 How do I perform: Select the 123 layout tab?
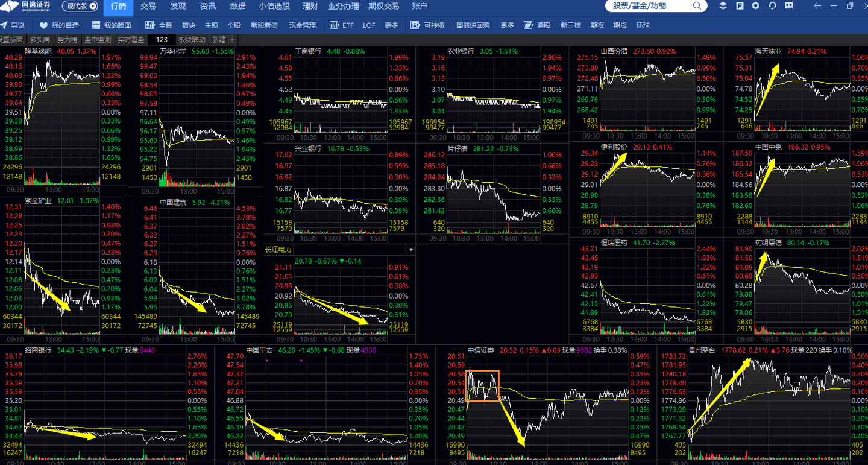tap(162, 39)
